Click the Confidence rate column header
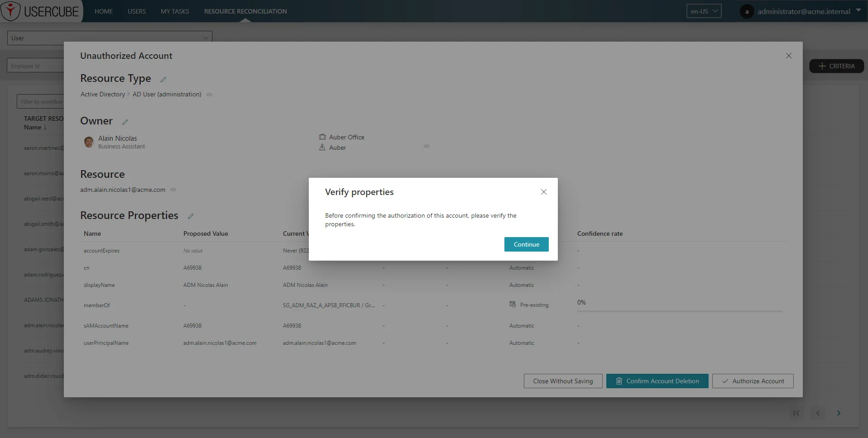The width and height of the screenshot is (868, 438). [x=600, y=233]
